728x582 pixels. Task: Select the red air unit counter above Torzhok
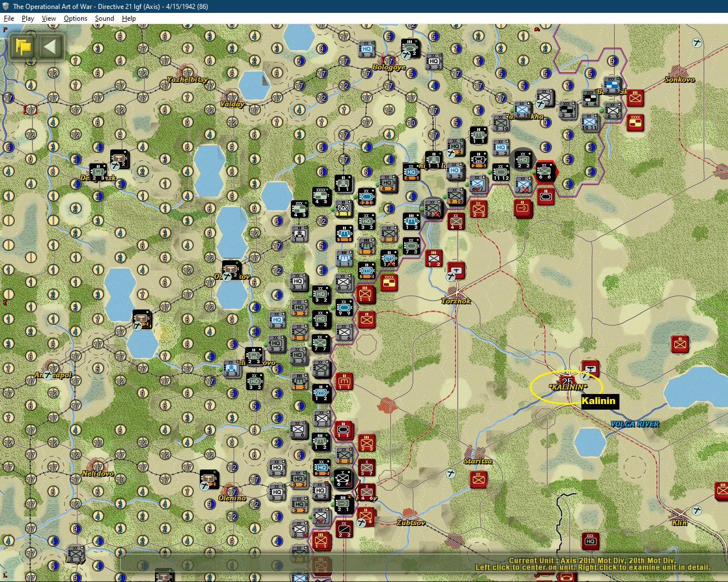pyautogui.click(x=456, y=270)
